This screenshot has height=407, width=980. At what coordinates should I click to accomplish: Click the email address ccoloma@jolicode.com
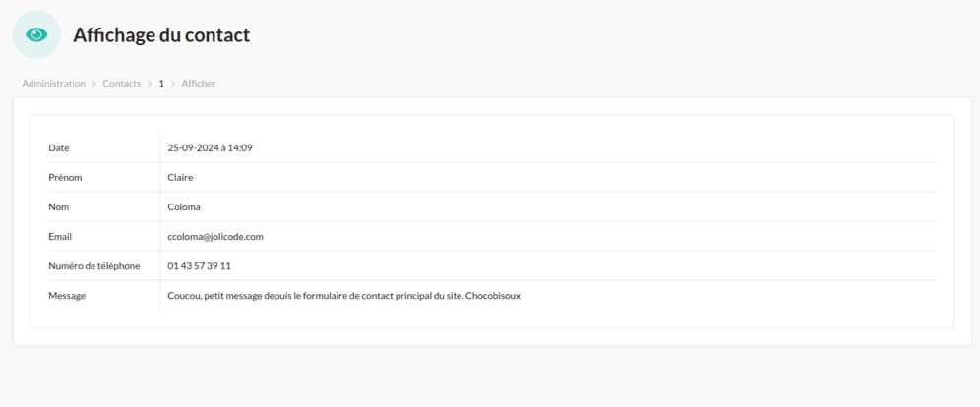coord(215,236)
